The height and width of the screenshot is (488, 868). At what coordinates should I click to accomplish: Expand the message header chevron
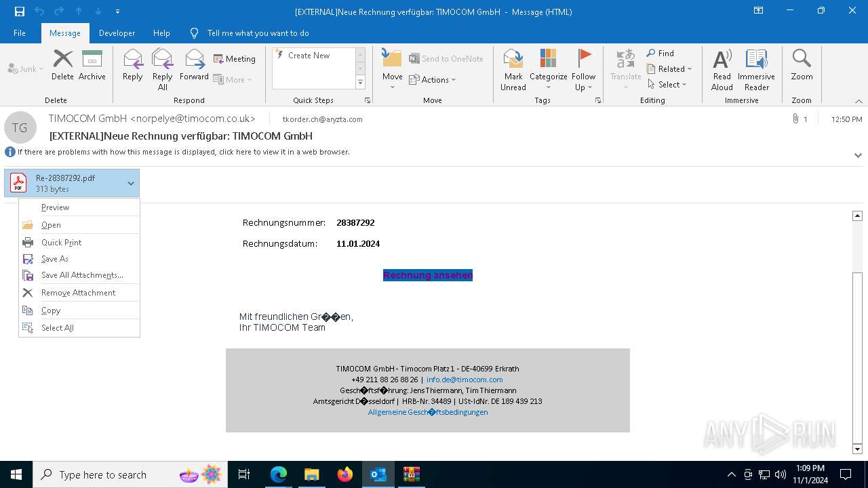(x=858, y=155)
